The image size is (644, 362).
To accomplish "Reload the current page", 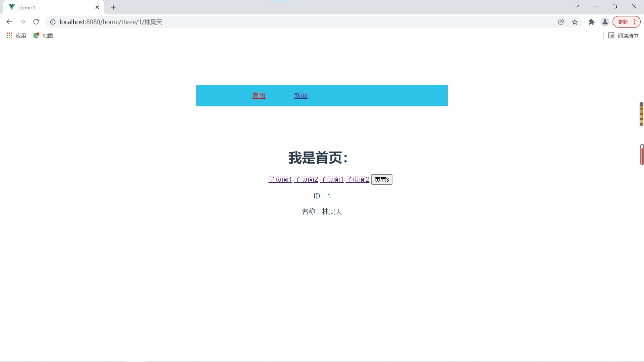I will click(x=36, y=22).
